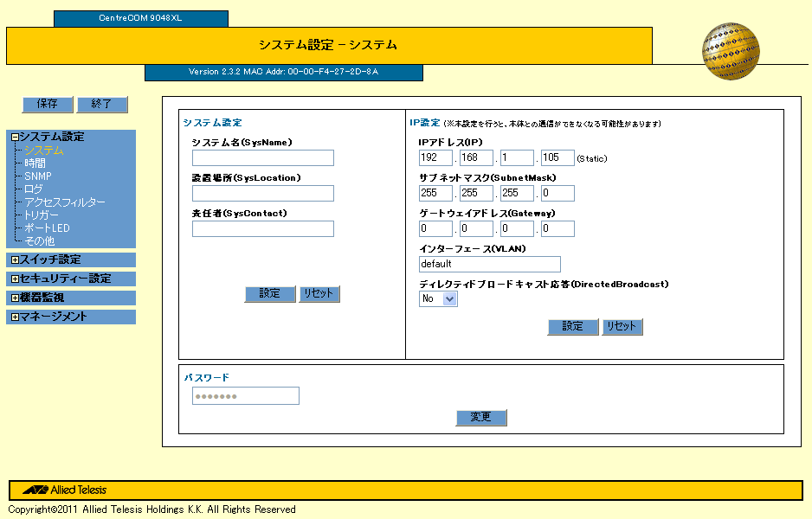Focus the SysName input field
Image resolution: width=812 pixels, height=519 pixels.
(262, 157)
